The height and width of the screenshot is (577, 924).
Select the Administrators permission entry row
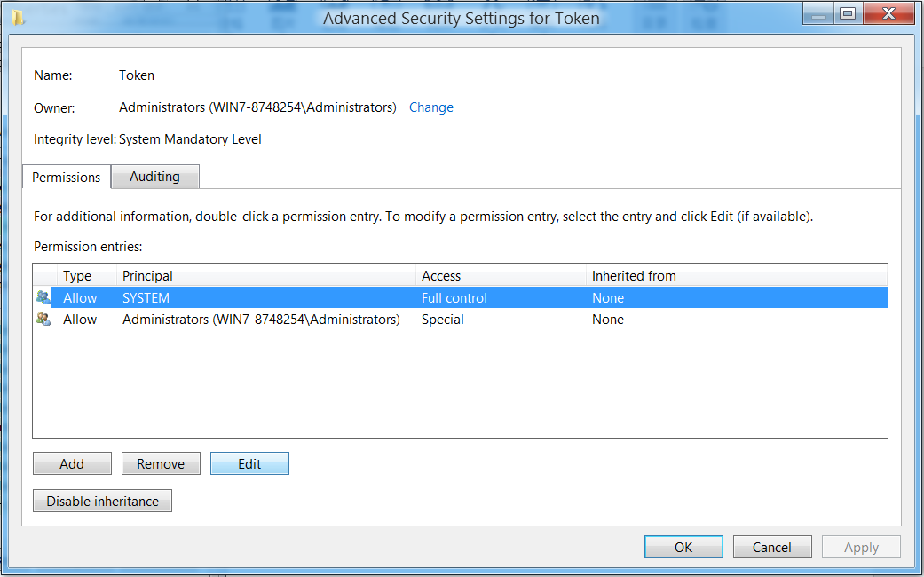(460, 319)
